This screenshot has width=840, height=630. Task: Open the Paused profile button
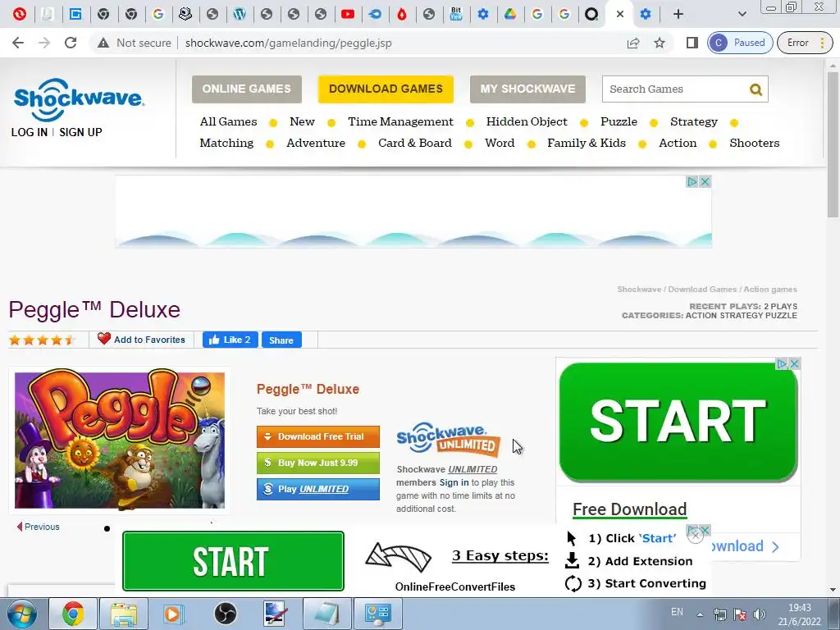(x=740, y=43)
